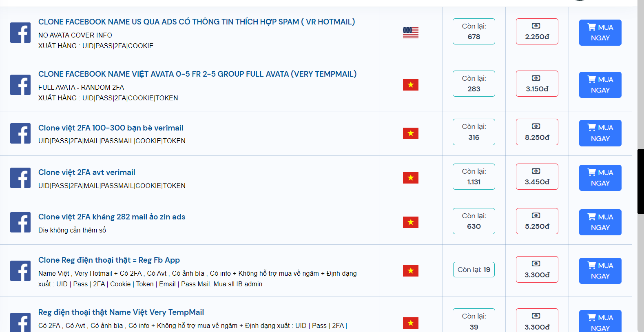Click the Facebook icon beside Clone Reg điện thoại thật
This screenshot has width=644, height=332.
click(x=20, y=271)
